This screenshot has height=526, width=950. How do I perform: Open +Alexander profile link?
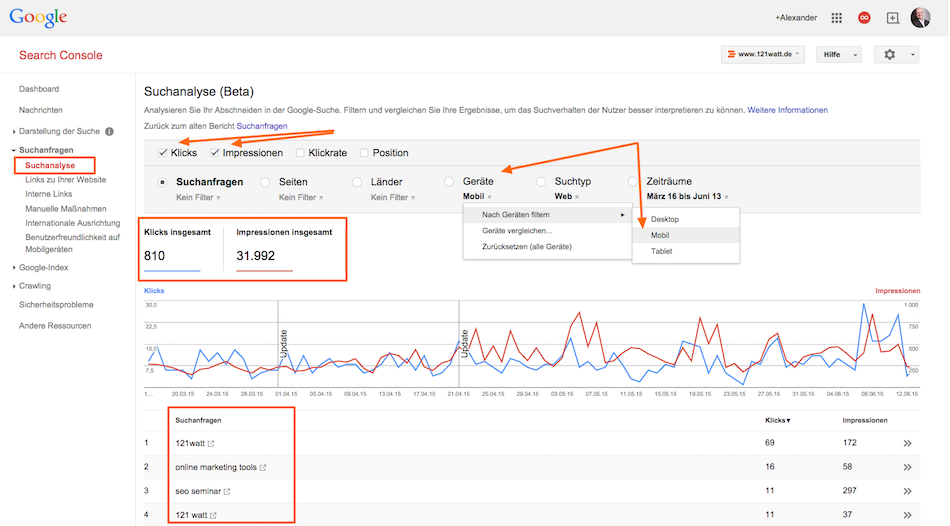coord(796,18)
